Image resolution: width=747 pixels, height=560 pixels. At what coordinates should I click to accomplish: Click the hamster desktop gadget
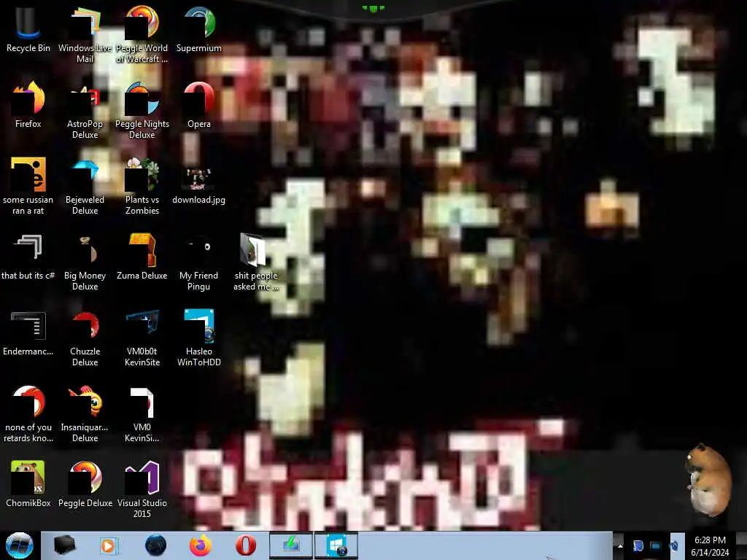pyautogui.click(x=708, y=480)
